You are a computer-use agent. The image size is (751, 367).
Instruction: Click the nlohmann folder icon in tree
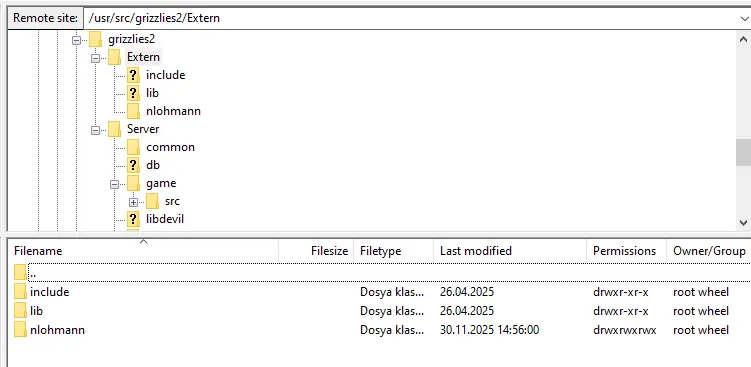click(x=134, y=111)
